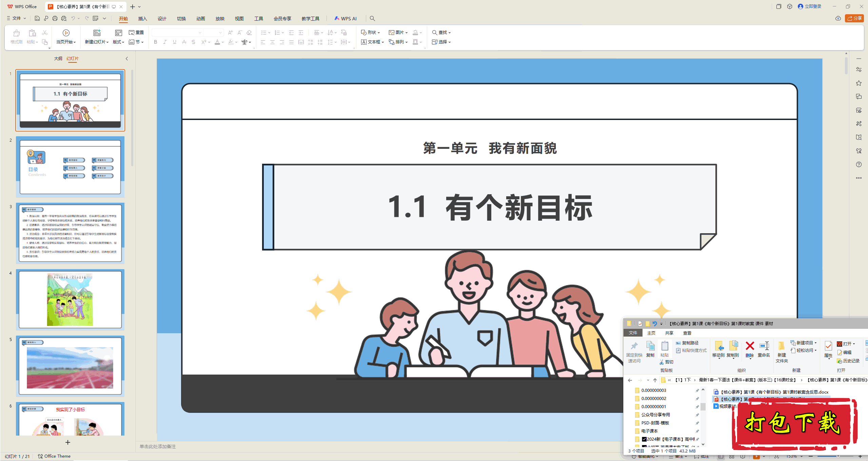Viewport: 868px width, 461px height.
Task: Collapse the slide thumbnail panel
Action: tap(127, 59)
